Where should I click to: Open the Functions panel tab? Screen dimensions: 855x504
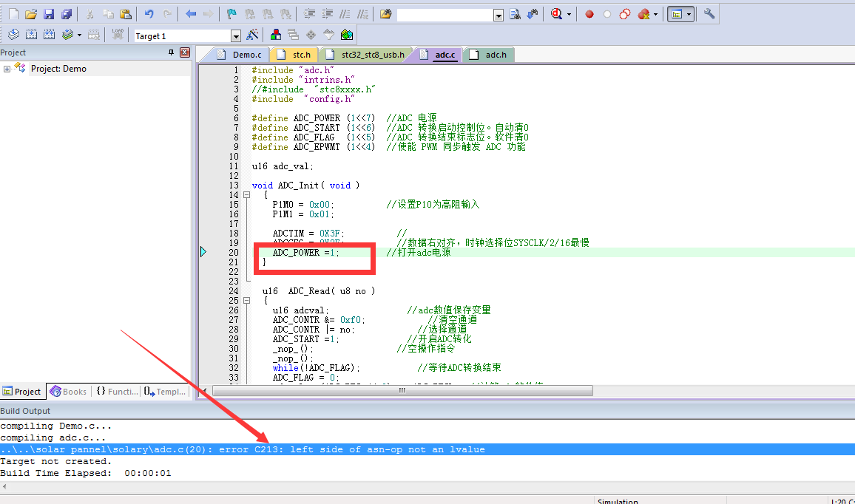117,391
